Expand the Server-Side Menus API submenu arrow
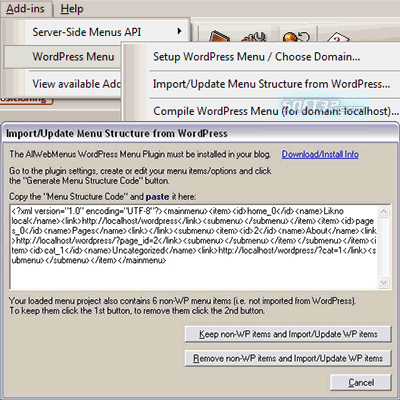Viewport: 400px width, 400px height. coord(179,31)
